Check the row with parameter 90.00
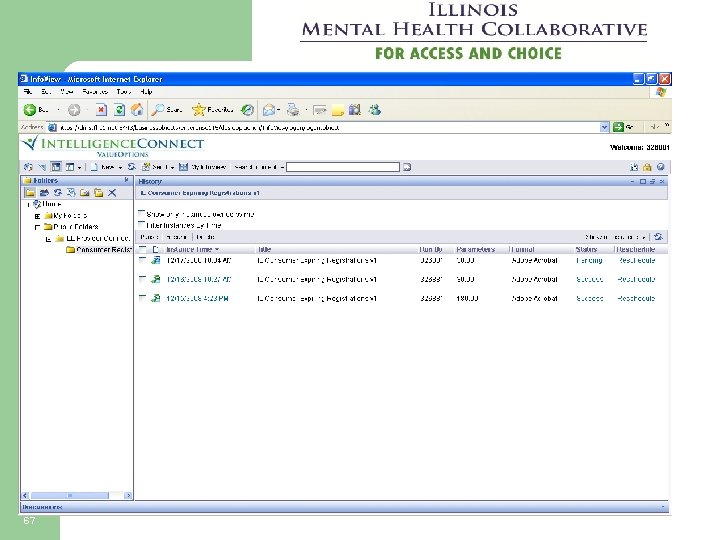720x540 pixels. click(x=143, y=279)
